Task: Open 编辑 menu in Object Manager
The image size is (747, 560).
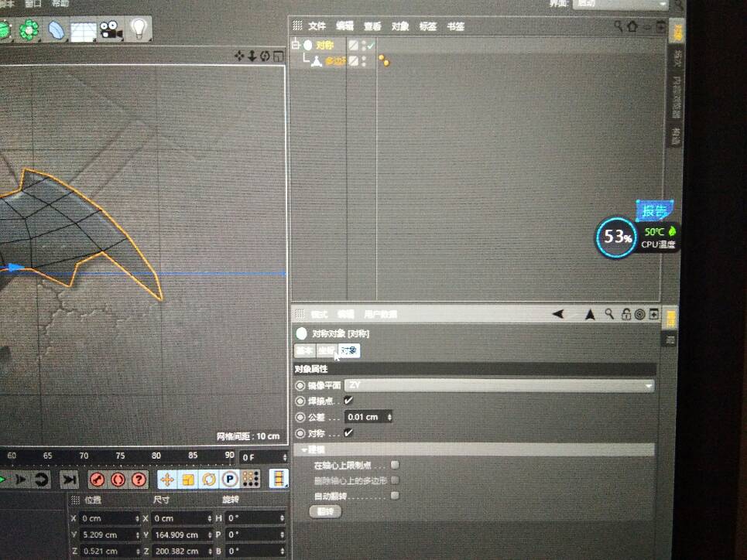Action: point(345,26)
